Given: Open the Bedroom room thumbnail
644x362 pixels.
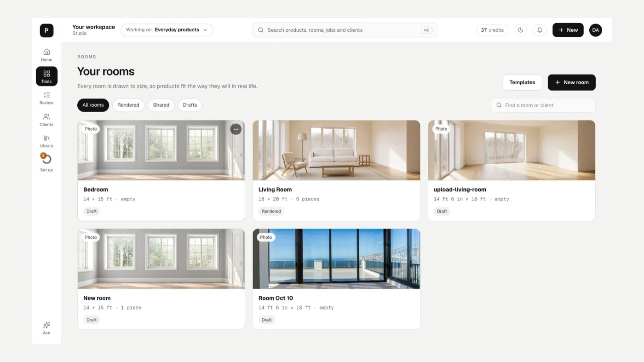Looking at the screenshot, I should tap(161, 150).
